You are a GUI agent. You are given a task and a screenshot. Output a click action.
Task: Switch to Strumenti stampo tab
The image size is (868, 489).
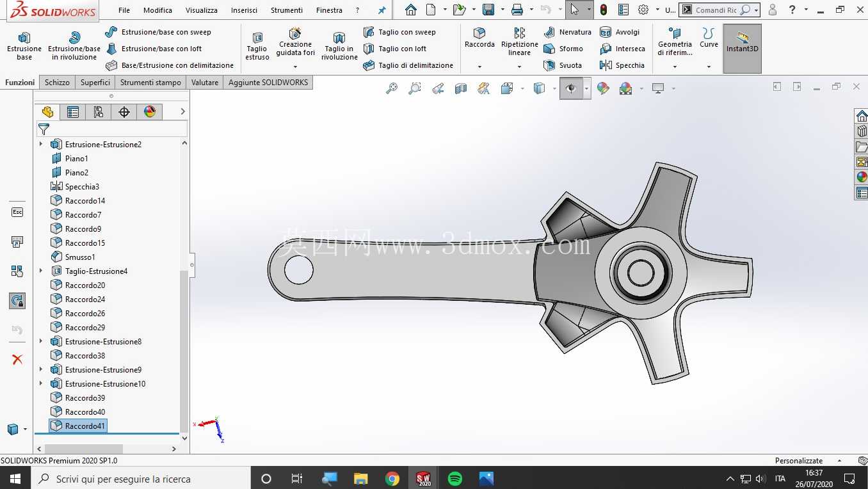[150, 83]
